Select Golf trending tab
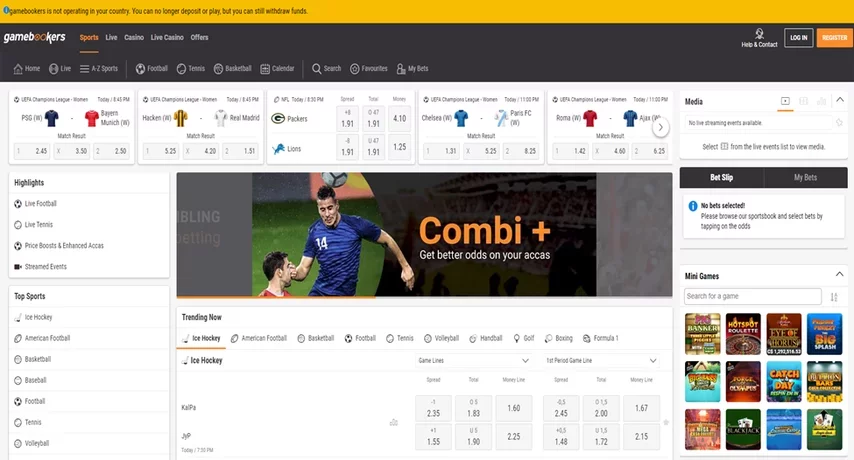 523,338
